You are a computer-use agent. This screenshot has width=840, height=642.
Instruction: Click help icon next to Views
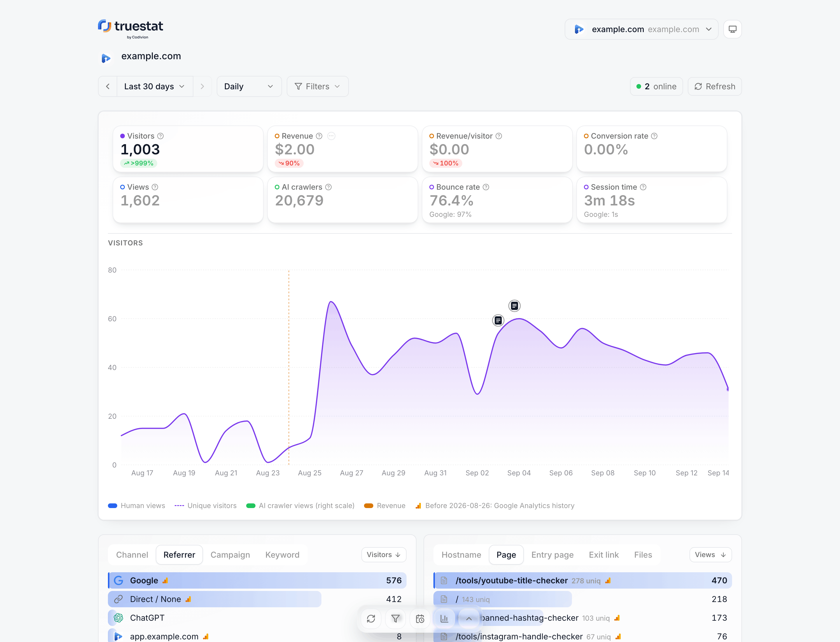click(x=155, y=187)
